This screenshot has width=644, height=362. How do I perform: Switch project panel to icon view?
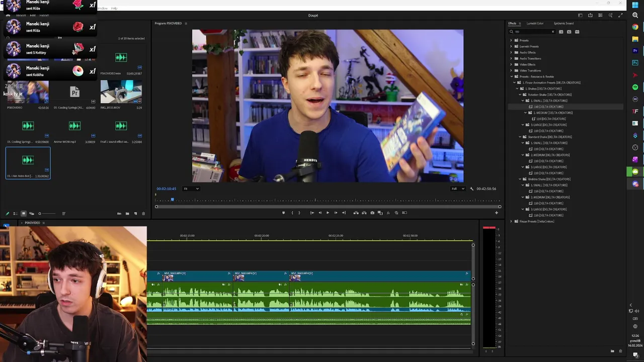point(23,214)
